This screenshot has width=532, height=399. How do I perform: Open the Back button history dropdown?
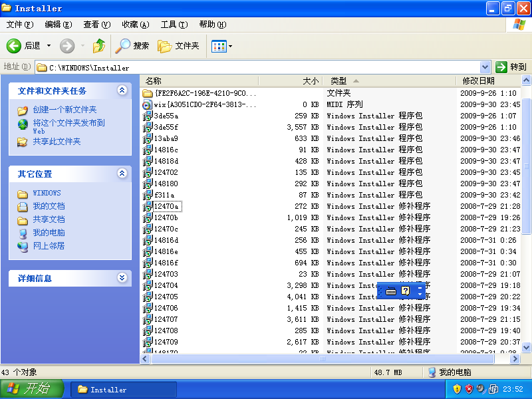pyautogui.click(x=49, y=46)
